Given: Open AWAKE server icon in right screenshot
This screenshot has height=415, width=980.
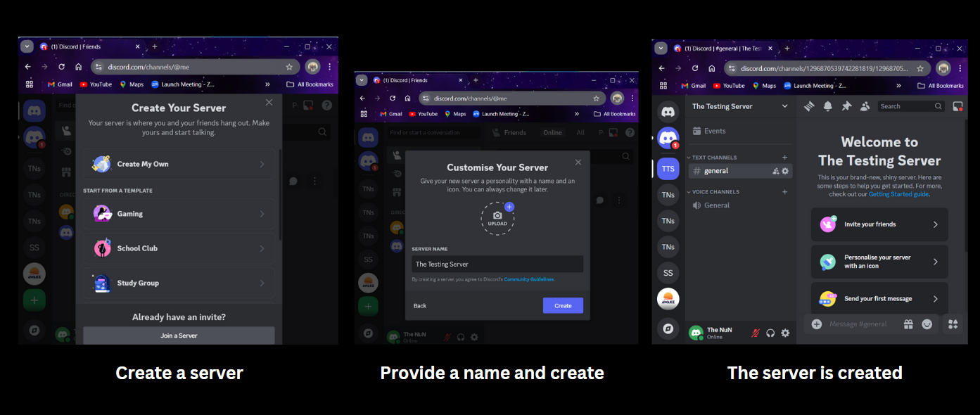Looking at the screenshot, I should pos(668,299).
